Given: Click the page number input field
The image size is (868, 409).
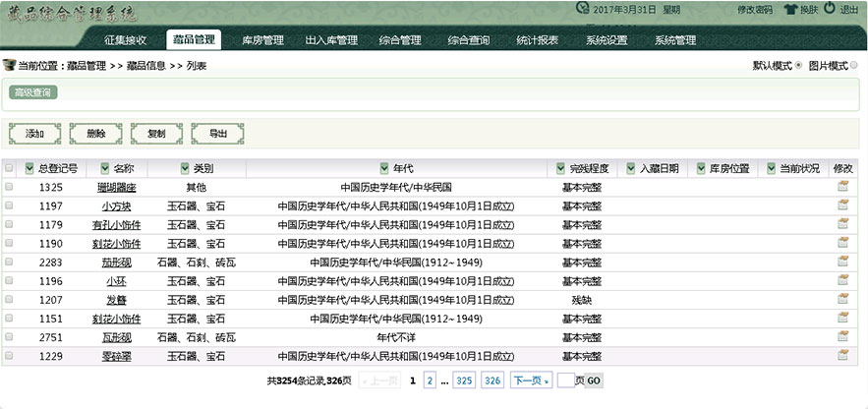Looking at the screenshot, I should coord(565,380).
